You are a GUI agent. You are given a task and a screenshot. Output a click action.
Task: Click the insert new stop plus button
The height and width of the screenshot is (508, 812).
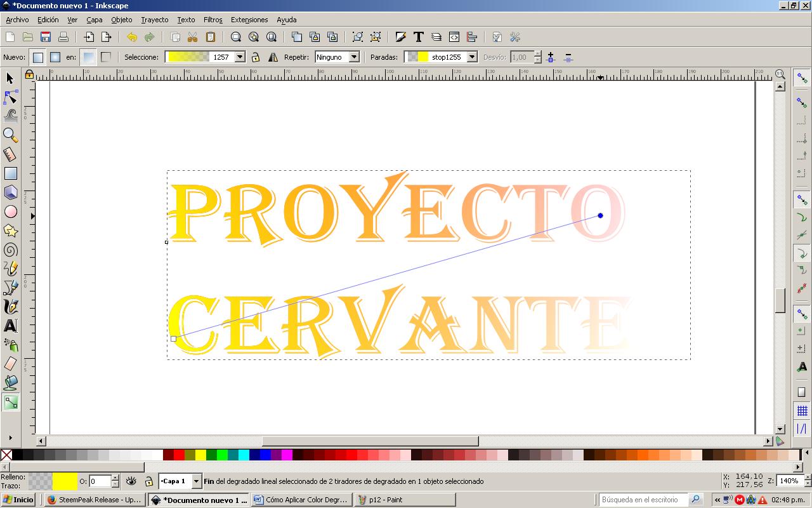click(x=551, y=57)
